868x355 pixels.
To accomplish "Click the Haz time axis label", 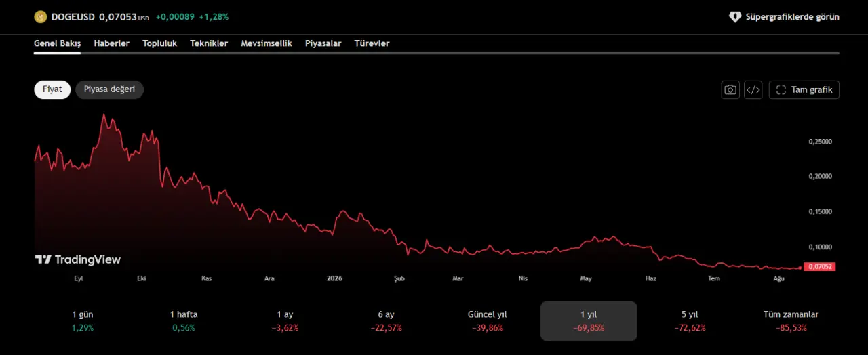I will (651, 278).
